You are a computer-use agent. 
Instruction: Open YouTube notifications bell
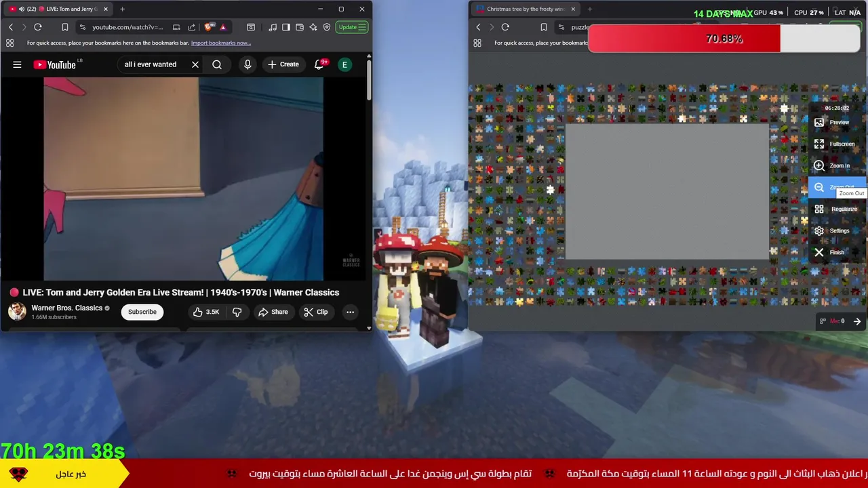(319, 64)
